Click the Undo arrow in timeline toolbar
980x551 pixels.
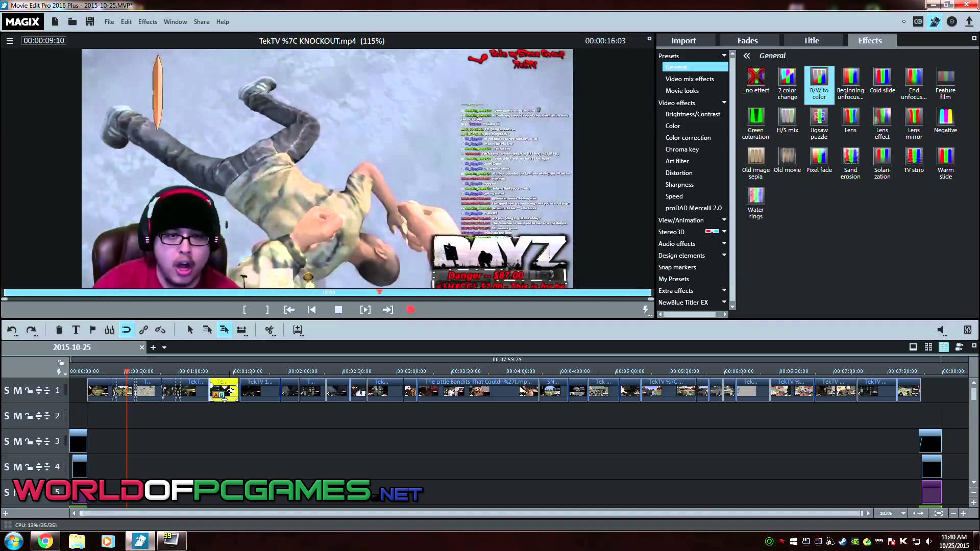[x=12, y=330]
